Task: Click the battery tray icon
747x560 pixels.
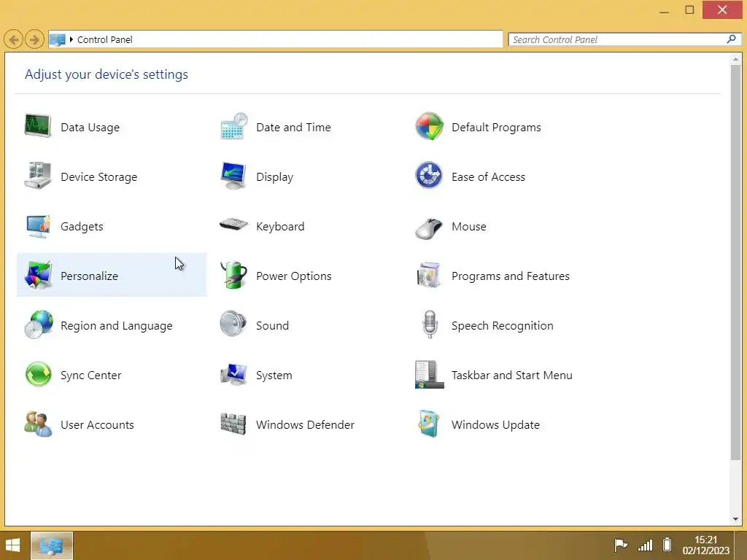Action: coord(667,544)
